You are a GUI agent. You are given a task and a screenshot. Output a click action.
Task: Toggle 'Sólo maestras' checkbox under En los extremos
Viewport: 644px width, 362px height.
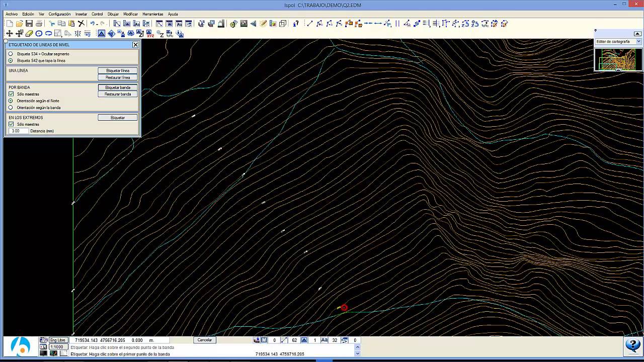pyautogui.click(x=11, y=124)
